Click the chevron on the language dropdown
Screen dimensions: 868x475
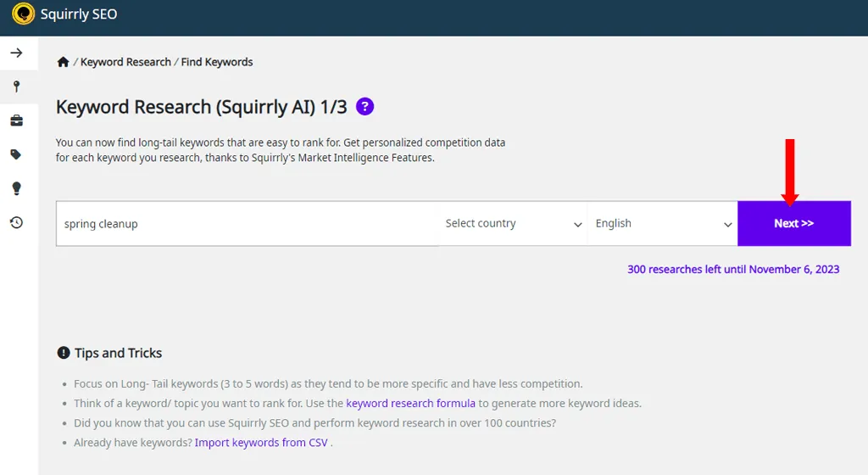tap(728, 224)
